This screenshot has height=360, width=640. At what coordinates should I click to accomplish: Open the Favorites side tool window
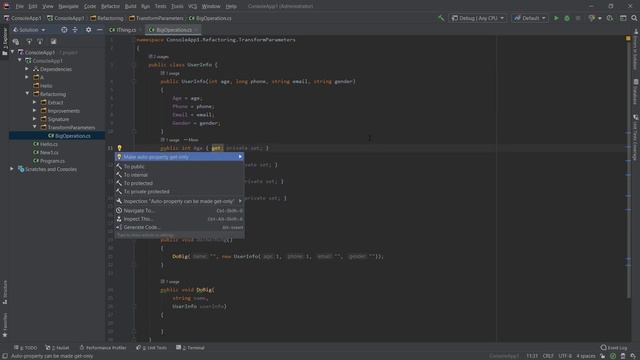5,325
